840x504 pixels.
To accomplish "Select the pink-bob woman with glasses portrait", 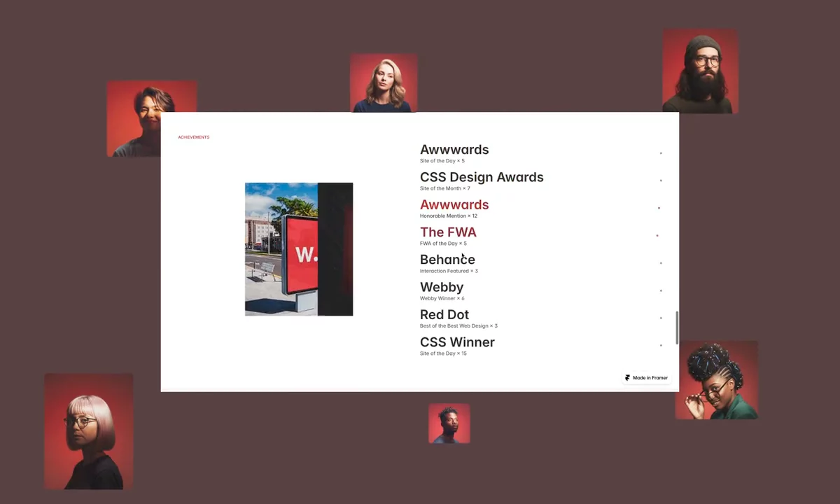I will click(89, 431).
